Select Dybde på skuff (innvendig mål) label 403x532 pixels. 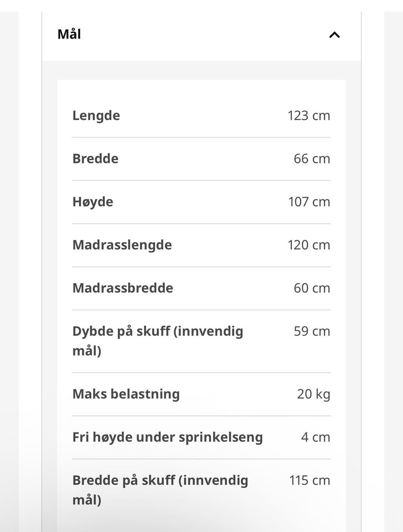(x=158, y=341)
